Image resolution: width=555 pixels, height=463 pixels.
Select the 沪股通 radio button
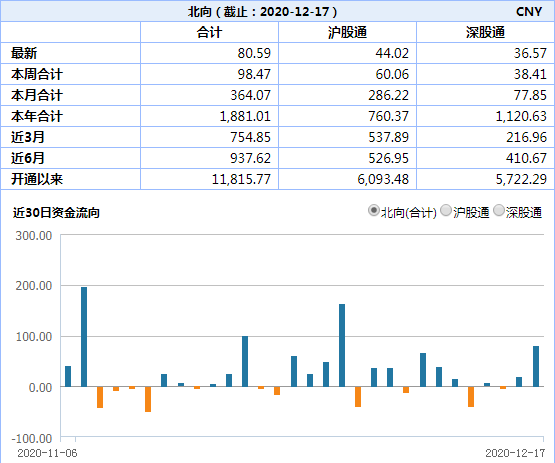[446, 211]
